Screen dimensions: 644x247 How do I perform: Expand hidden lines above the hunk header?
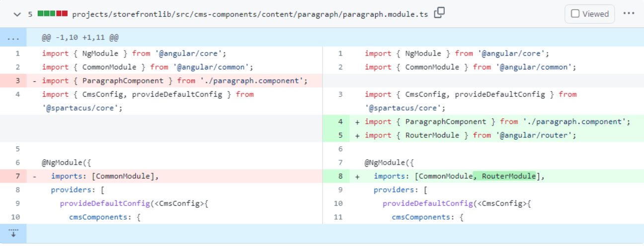(x=13, y=38)
